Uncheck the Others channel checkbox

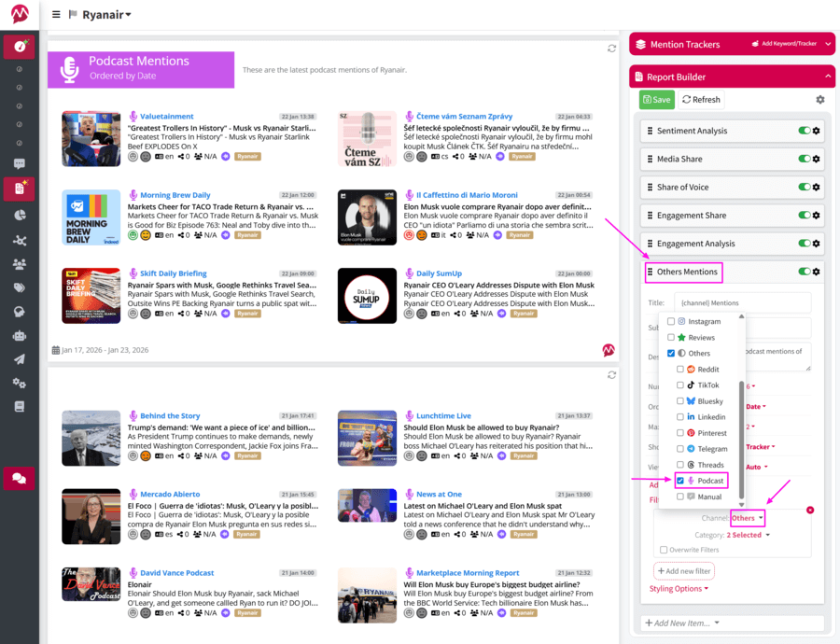tap(671, 353)
